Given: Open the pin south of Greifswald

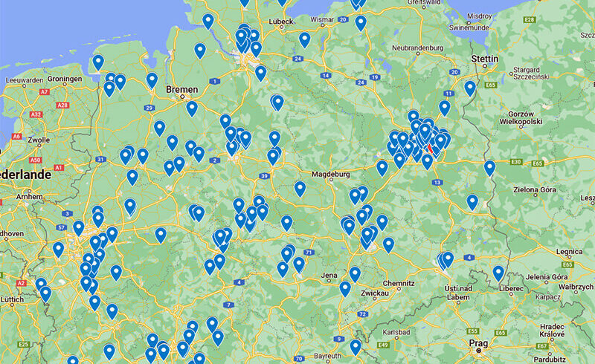Looking at the screenshot, I should (361, 22).
